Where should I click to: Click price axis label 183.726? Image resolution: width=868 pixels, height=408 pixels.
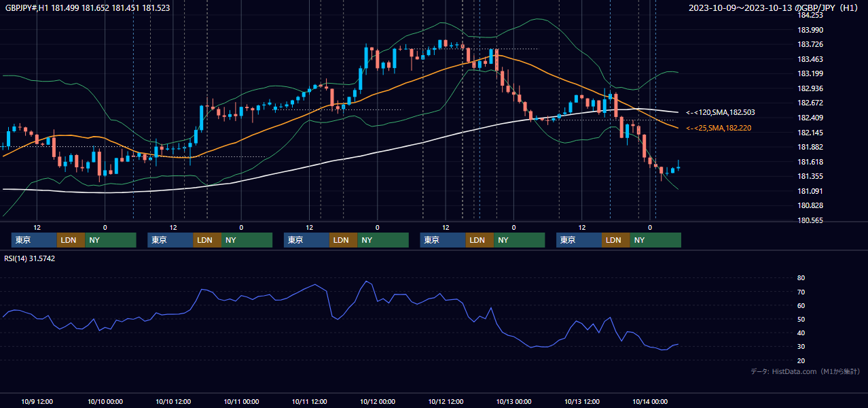810,44
